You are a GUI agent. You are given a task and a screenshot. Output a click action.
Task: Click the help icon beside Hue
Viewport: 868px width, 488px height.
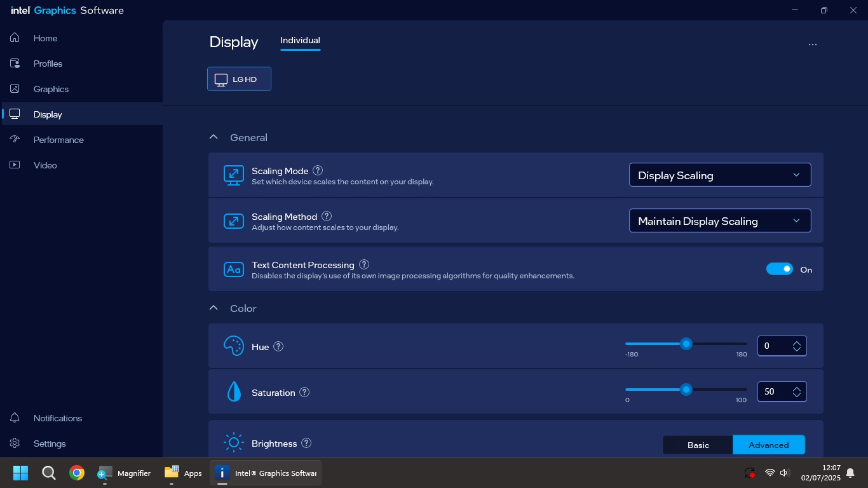[278, 347]
